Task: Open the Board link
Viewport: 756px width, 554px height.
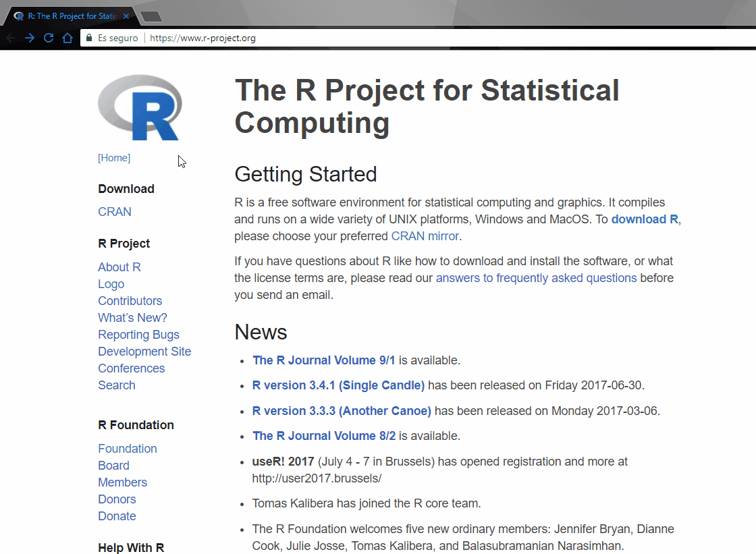Action: 114,466
